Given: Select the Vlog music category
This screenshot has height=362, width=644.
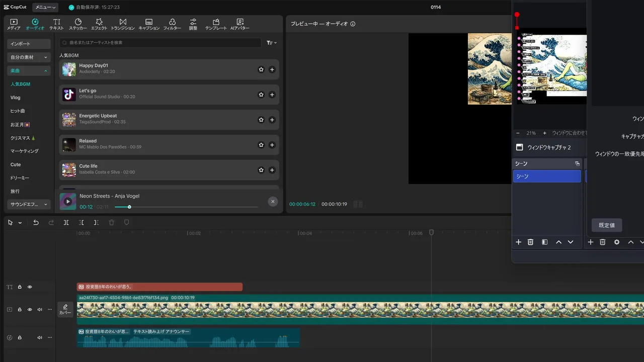Looking at the screenshot, I should [16, 98].
